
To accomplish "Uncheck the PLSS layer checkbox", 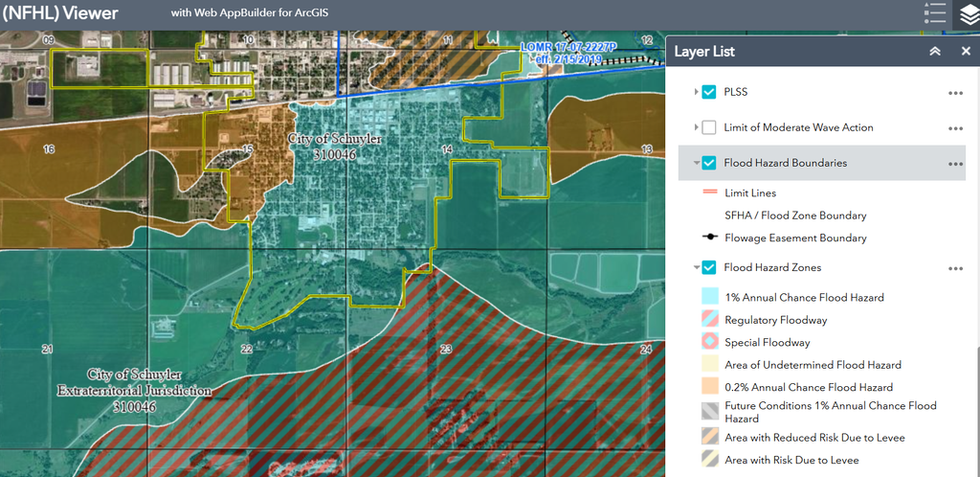I will pyautogui.click(x=709, y=92).
